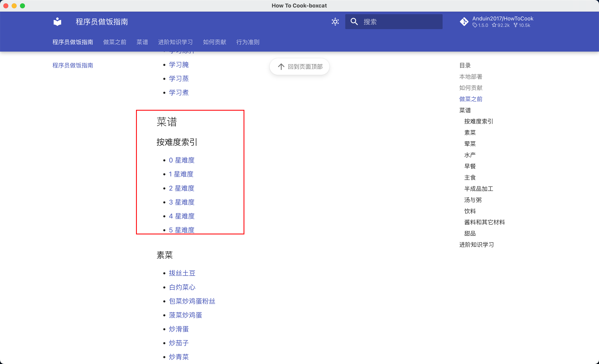Screen dimensions: 599x364
Task: Open 程序员做饭指南 navigation tab
Action: pyautogui.click(x=73, y=42)
